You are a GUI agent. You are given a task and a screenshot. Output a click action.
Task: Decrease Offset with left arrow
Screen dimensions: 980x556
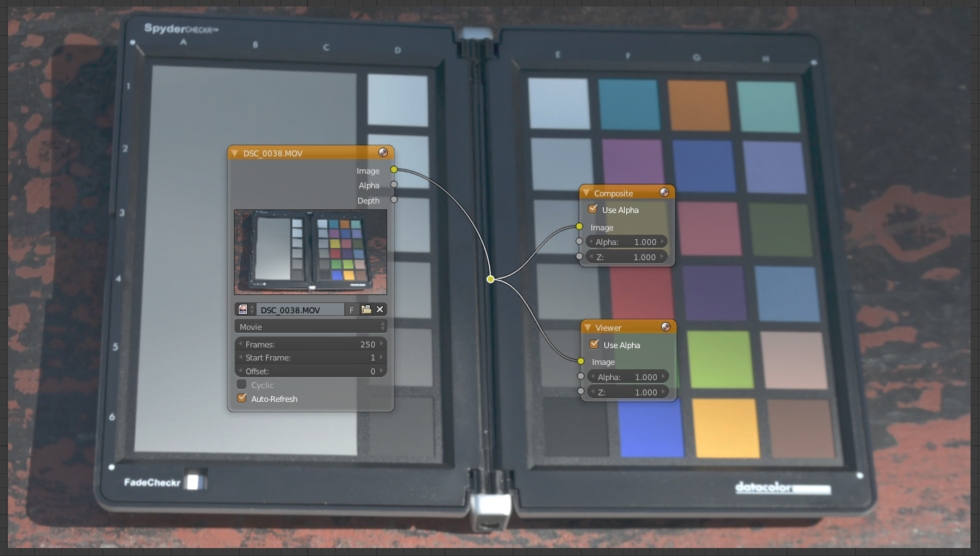[240, 371]
